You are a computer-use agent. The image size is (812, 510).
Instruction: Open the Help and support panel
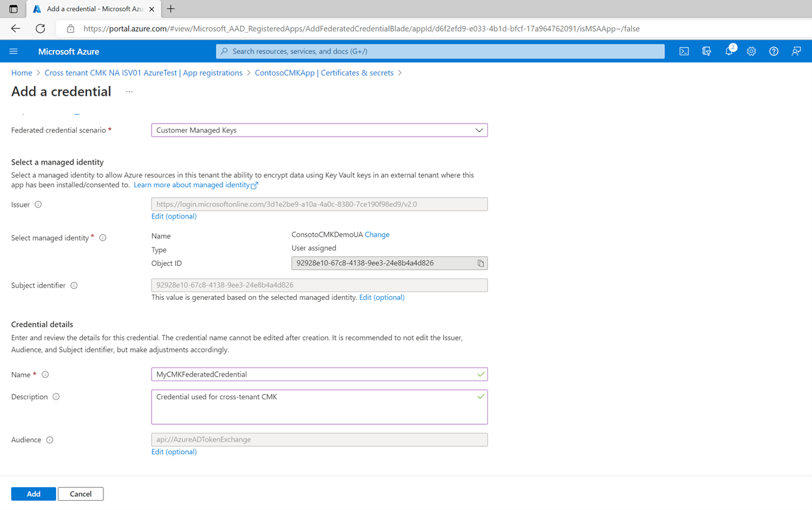(x=774, y=51)
